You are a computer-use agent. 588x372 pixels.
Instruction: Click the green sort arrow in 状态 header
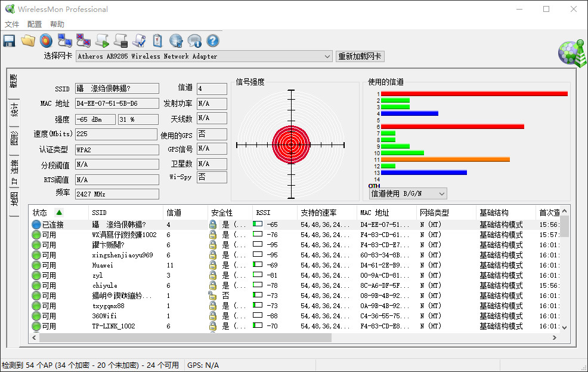tap(59, 213)
